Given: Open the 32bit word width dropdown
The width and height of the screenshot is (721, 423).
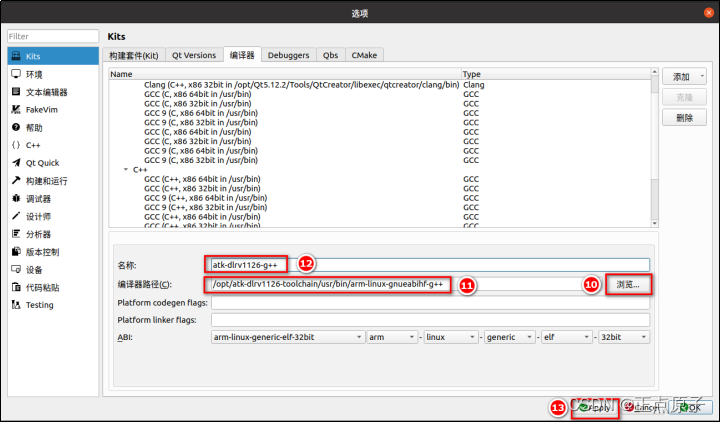Looking at the screenshot, I should coord(624,337).
